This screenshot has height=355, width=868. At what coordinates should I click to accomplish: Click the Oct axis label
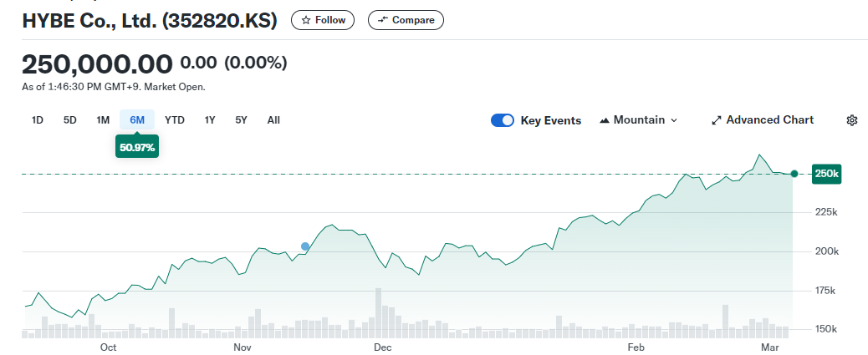[108, 347]
